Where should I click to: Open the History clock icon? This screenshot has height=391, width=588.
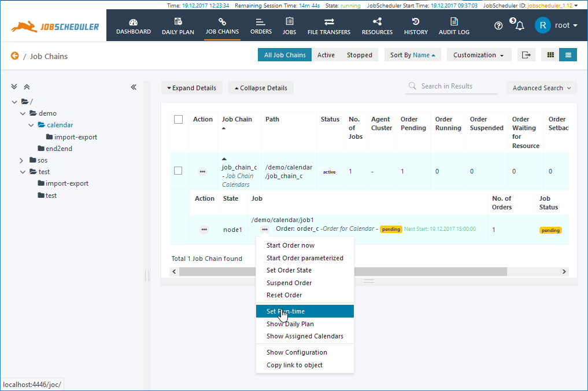point(416,21)
